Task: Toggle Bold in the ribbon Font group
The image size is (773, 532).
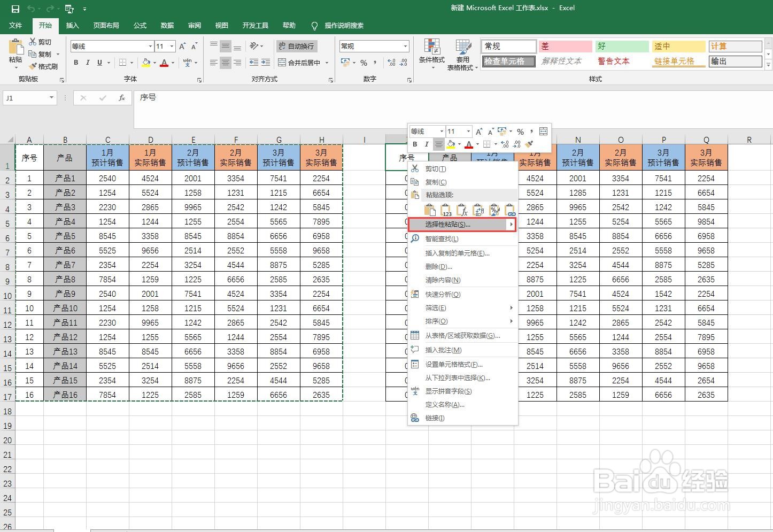Action: [76, 63]
